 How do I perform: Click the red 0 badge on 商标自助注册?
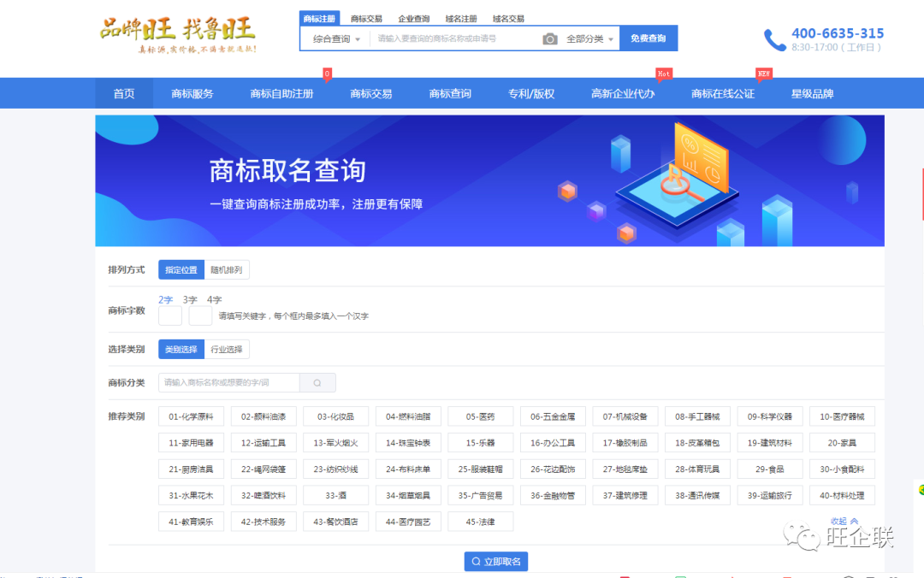pos(327,74)
